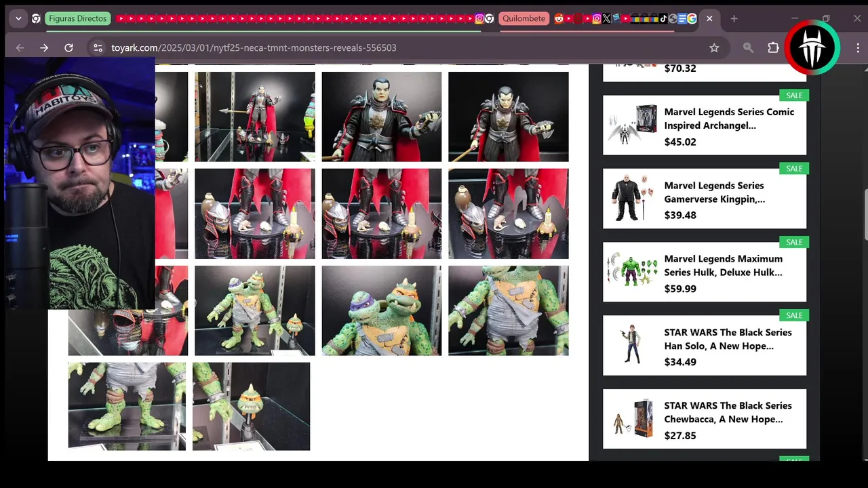Image resolution: width=868 pixels, height=488 pixels.
Task: Switch to the Reddit tab
Action: tap(559, 18)
